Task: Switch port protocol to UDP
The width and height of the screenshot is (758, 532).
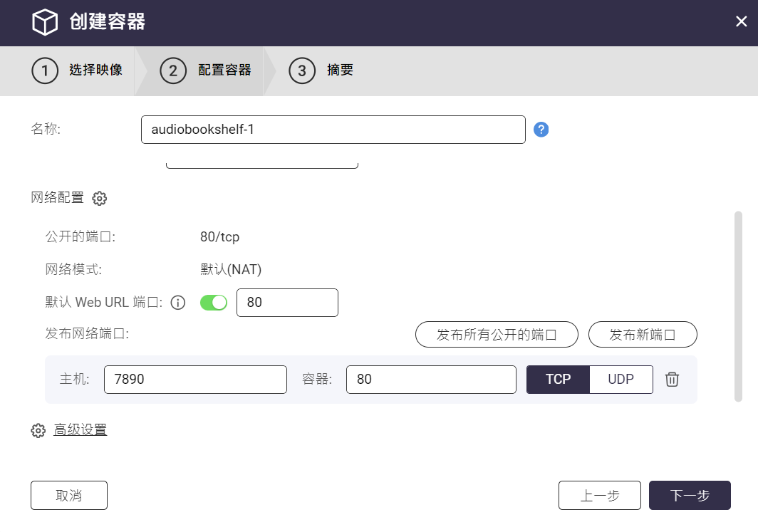Action: tap(621, 380)
